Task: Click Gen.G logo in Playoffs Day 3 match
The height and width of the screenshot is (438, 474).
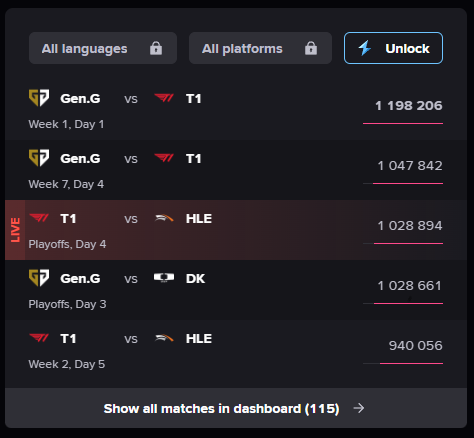Action: point(39,278)
